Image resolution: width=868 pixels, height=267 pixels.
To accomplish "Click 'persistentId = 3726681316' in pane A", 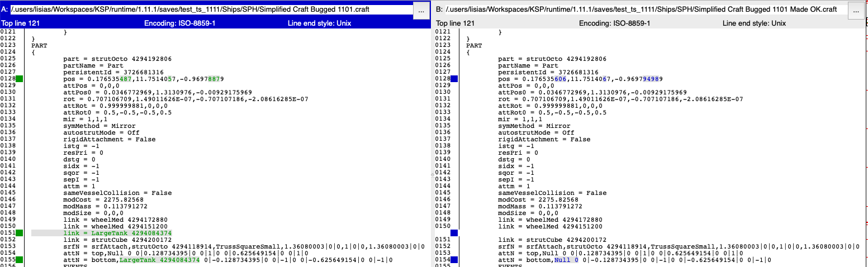I will coord(113,72).
